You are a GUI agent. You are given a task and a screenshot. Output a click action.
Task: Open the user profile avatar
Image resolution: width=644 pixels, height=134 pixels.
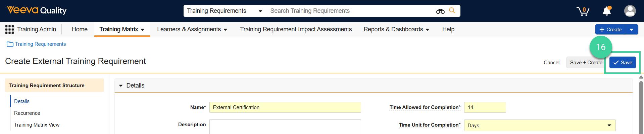pyautogui.click(x=630, y=11)
